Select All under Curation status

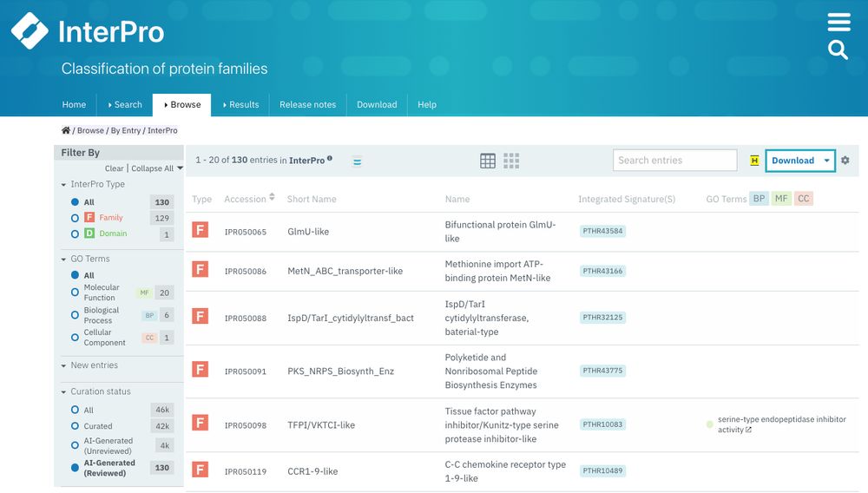click(x=75, y=410)
